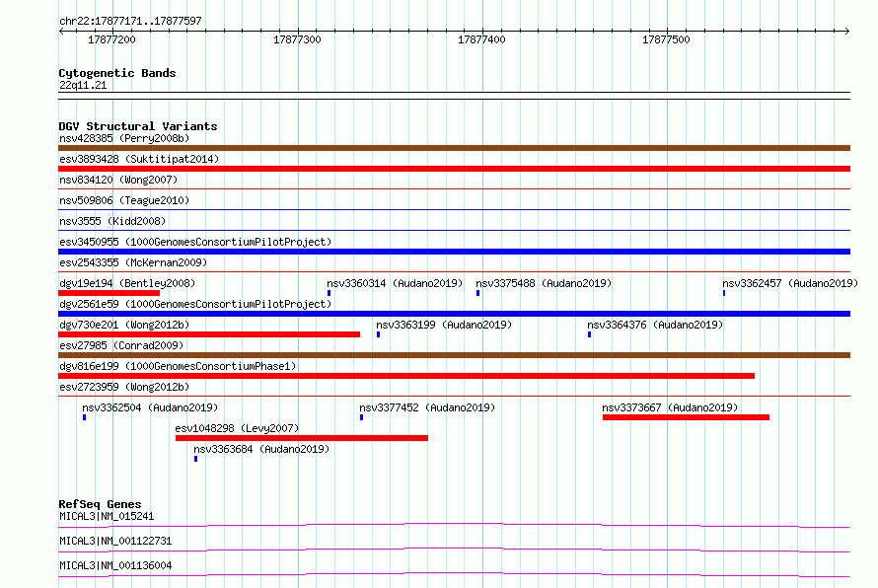Click dgv19e194 (Bentley2008) label
This screenshot has height=588, width=878.
coord(127,283)
